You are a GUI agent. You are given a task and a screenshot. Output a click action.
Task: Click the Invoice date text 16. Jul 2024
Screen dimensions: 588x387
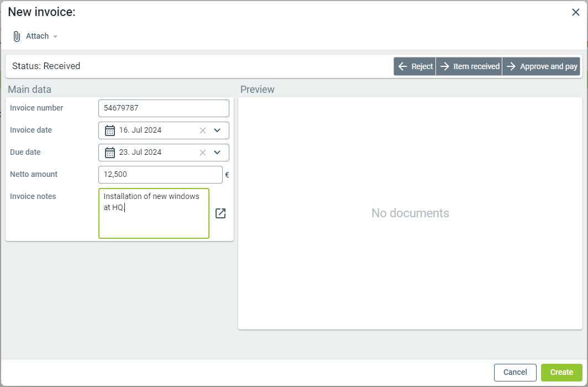click(140, 130)
